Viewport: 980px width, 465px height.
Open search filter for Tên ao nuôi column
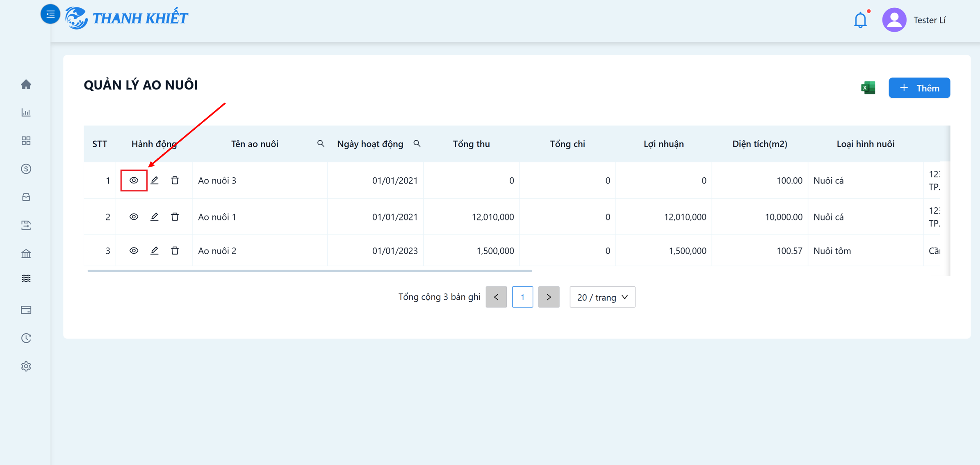[321, 144]
